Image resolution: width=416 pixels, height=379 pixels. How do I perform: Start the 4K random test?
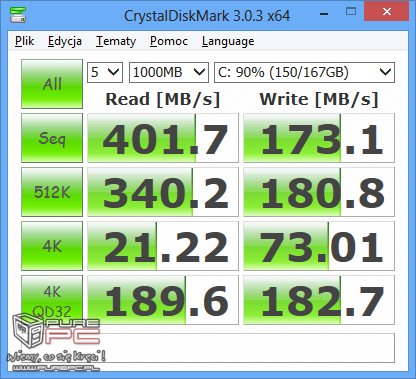(x=52, y=246)
